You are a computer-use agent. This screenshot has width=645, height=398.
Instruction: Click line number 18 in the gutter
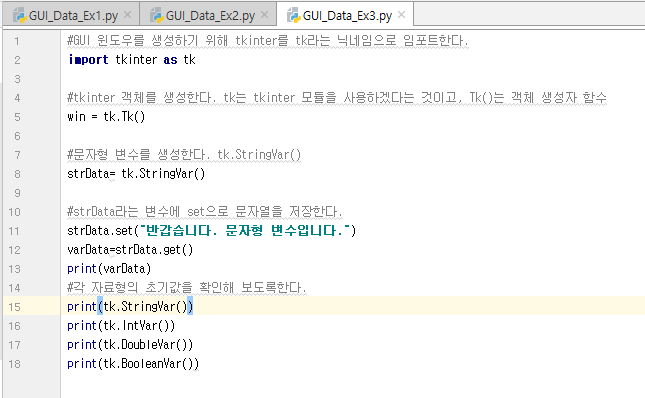pos(14,364)
